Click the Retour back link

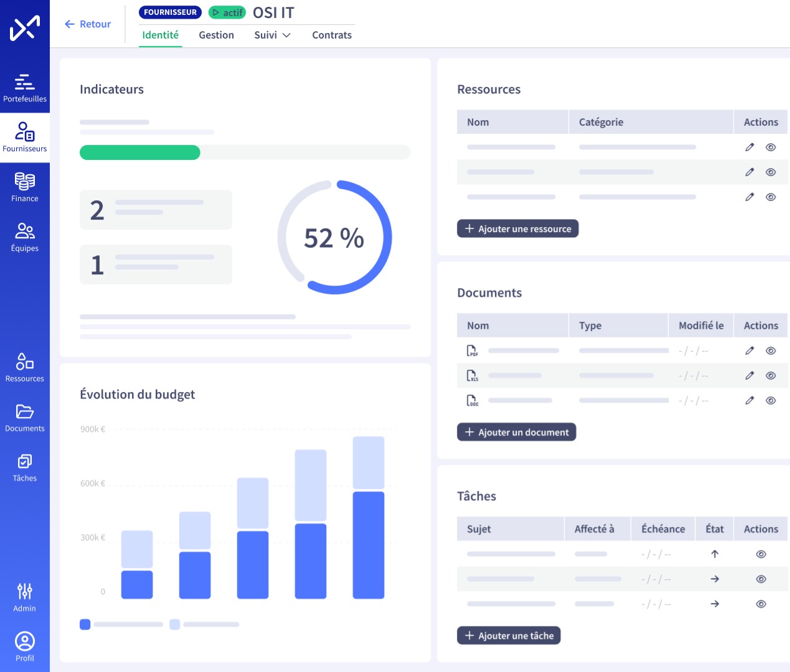point(88,24)
